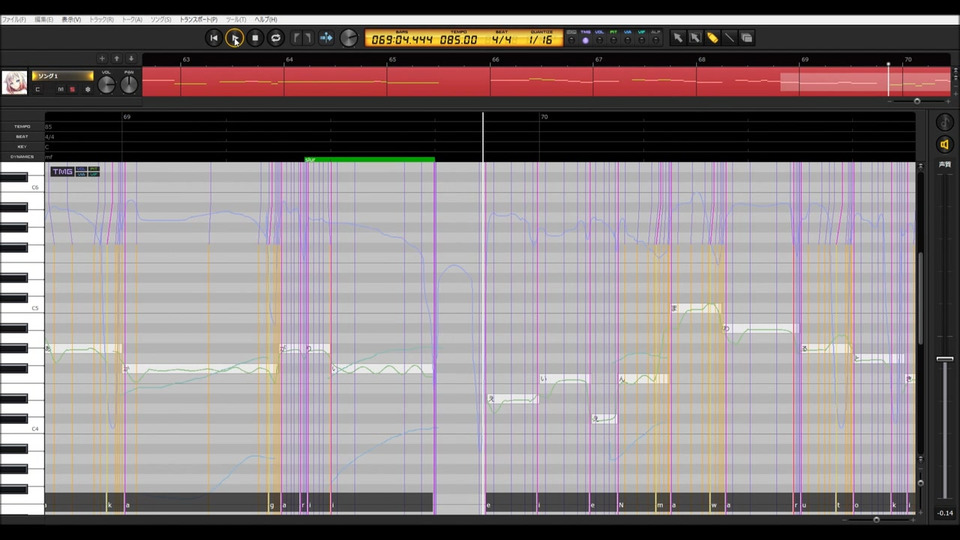Click the ソング1 track name

point(62,76)
